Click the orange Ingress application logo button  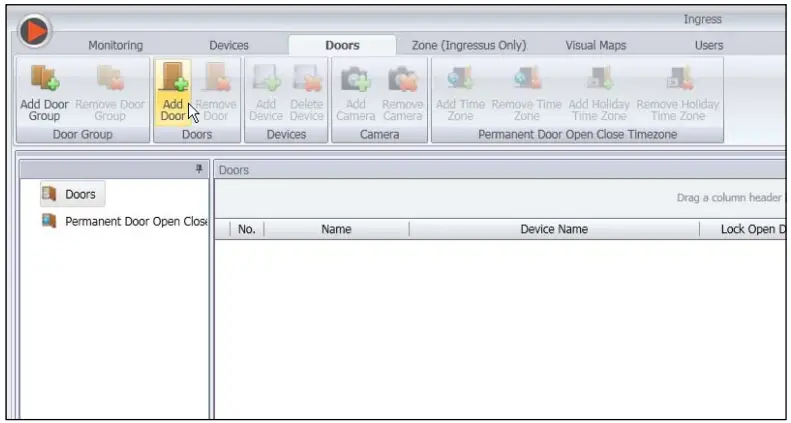tap(34, 31)
